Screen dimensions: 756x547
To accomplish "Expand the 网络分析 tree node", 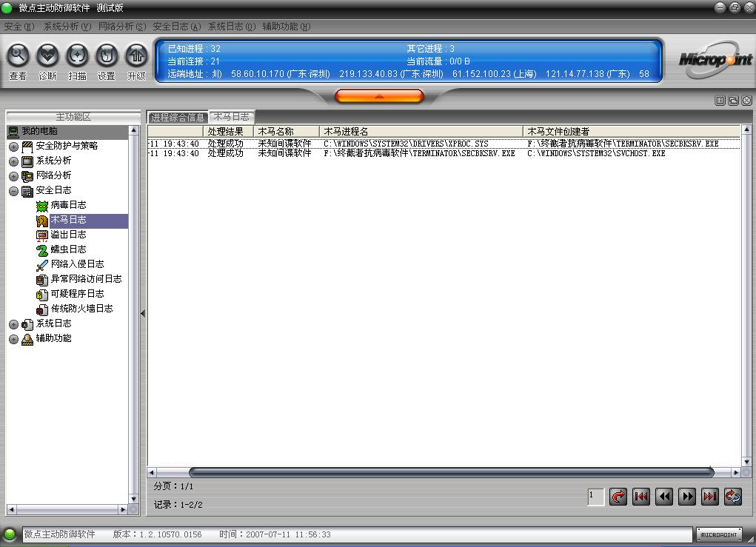I will coord(13,176).
